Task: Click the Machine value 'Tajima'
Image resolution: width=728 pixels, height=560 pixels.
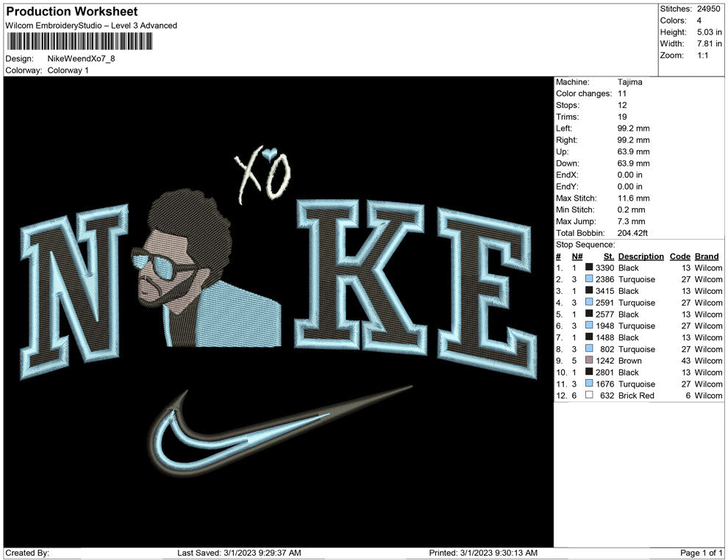Action: (x=629, y=82)
